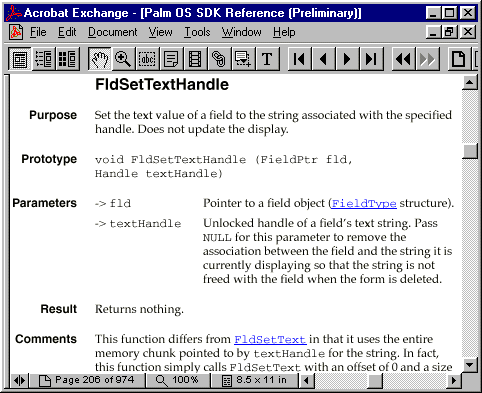Click the Comments label
482x393 pixels.
(46, 339)
